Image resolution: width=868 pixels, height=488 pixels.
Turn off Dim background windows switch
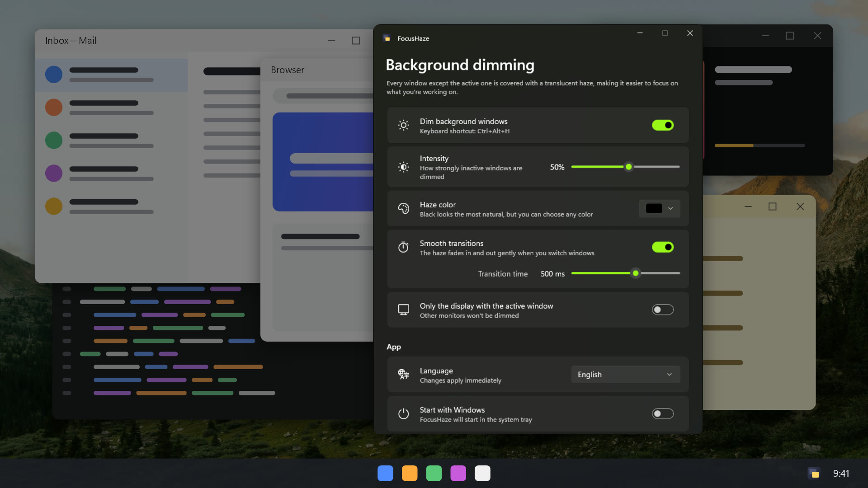(663, 125)
